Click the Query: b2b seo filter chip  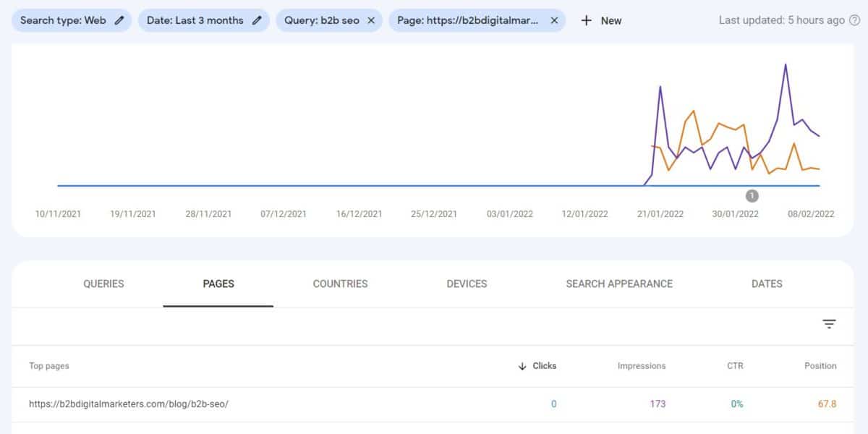point(322,20)
